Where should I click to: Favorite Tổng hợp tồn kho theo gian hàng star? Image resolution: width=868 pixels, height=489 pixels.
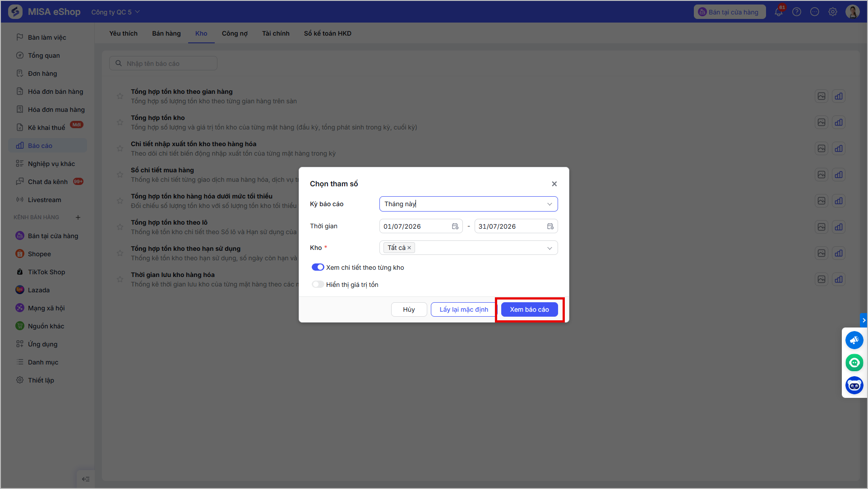tap(120, 96)
